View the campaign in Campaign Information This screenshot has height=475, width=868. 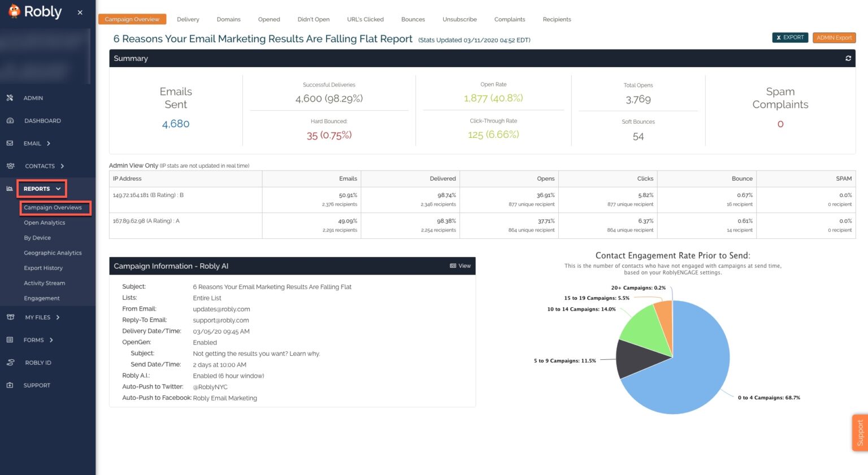460,266
